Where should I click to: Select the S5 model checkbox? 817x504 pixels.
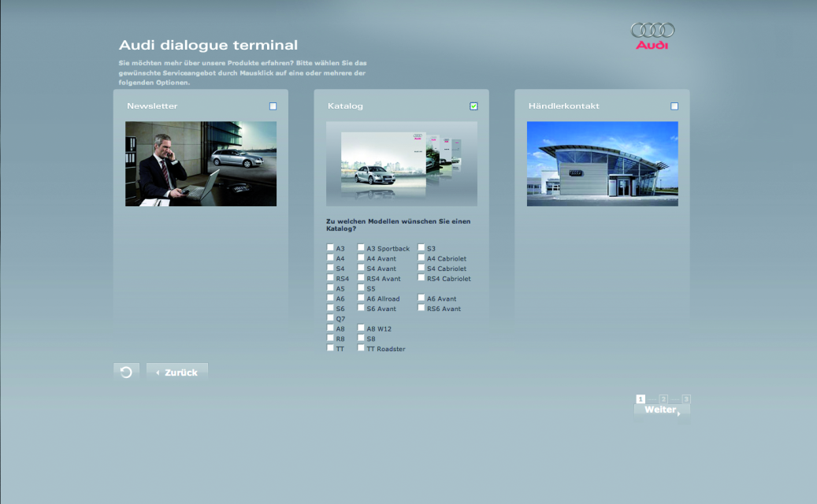click(x=361, y=287)
